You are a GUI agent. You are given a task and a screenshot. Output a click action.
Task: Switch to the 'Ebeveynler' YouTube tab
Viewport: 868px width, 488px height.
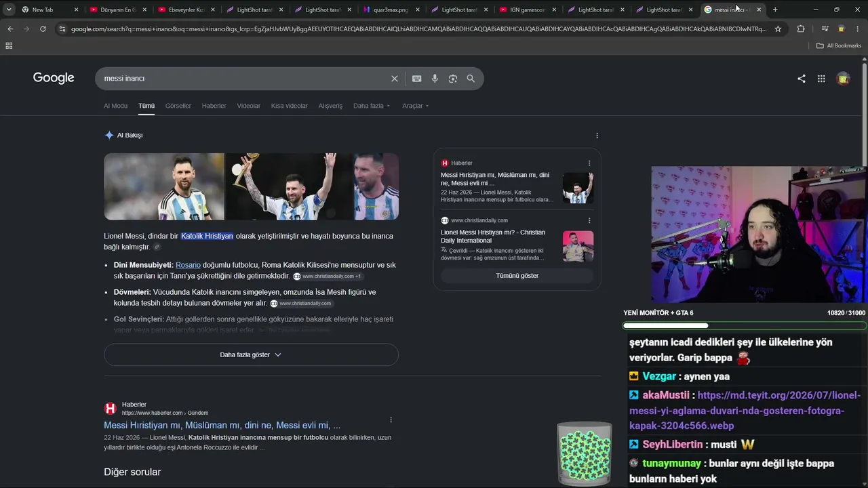tap(185, 9)
